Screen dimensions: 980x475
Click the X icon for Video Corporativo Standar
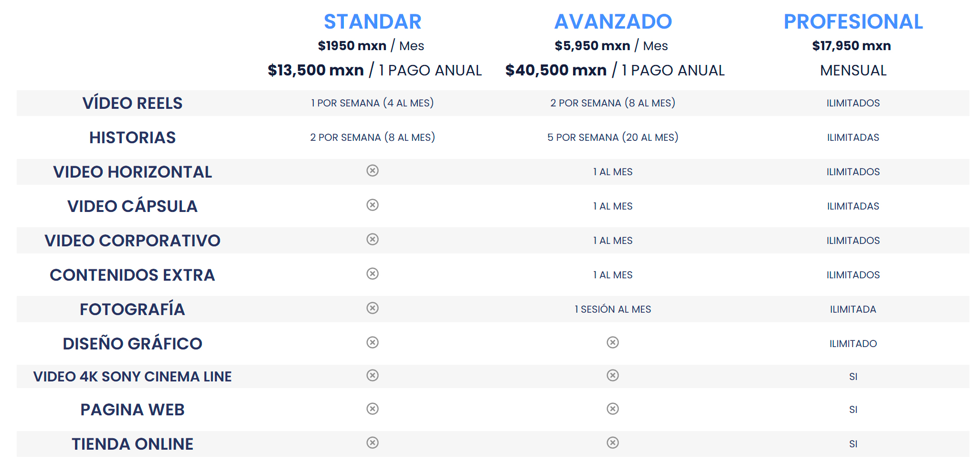pos(373,239)
